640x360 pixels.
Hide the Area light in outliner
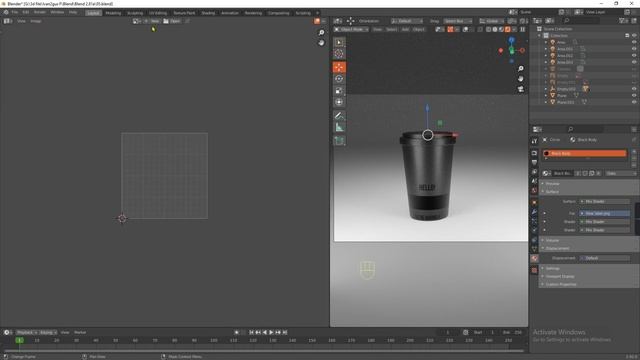pyautogui.click(x=634, y=42)
